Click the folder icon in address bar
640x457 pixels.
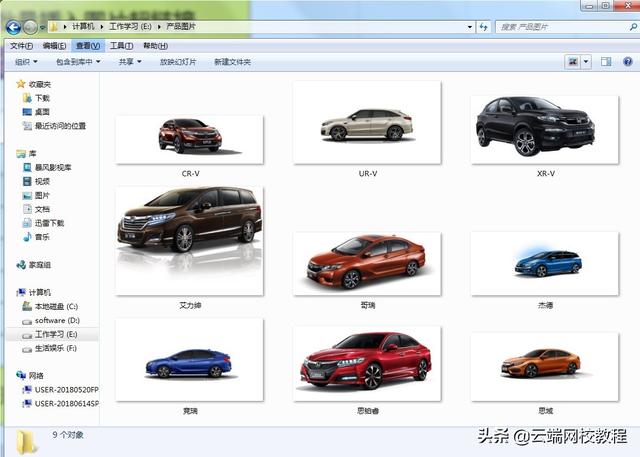(54, 27)
